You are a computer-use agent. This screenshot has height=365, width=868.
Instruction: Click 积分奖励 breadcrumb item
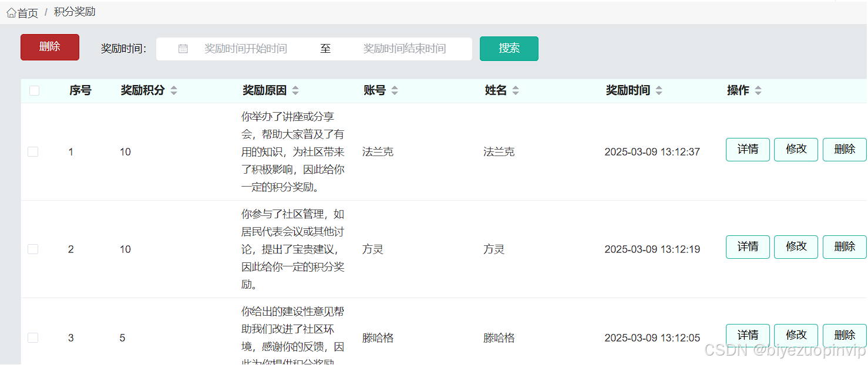click(75, 12)
